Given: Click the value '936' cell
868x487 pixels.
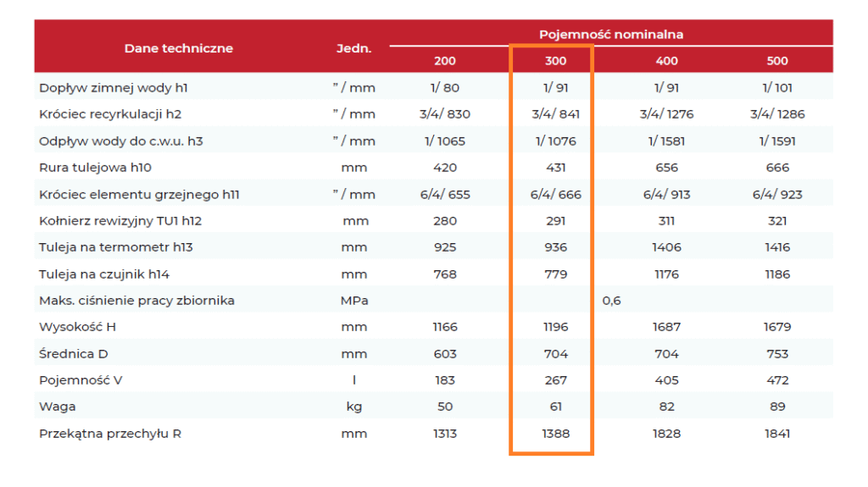Looking at the screenshot, I should point(556,246).
